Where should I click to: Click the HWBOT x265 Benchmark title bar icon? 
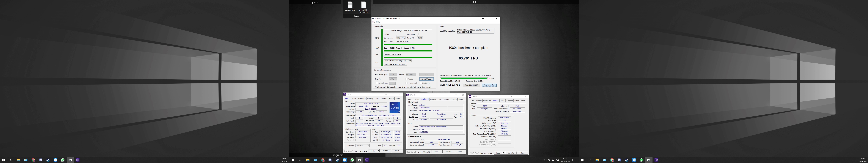pos(373,19)
